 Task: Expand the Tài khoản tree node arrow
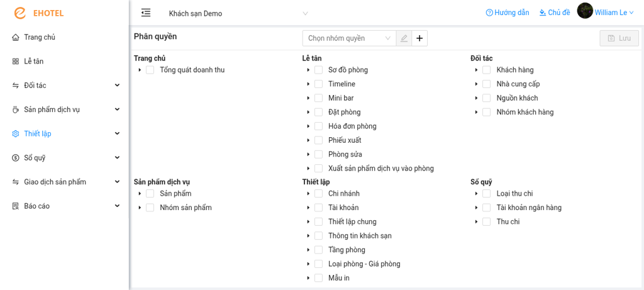308,208
